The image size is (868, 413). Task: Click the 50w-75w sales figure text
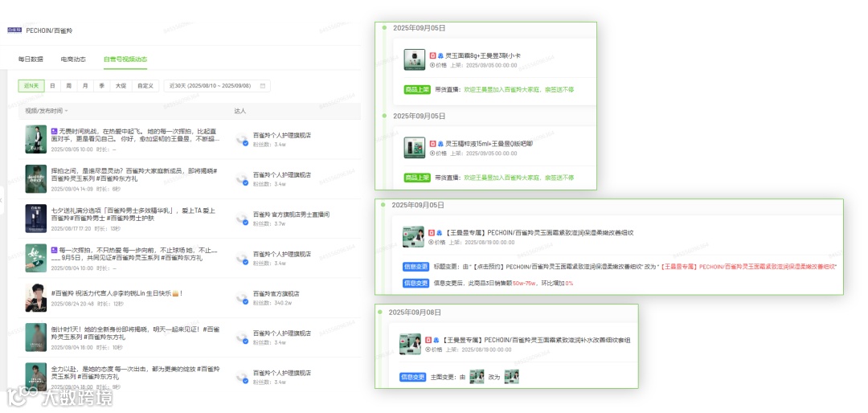524,284
